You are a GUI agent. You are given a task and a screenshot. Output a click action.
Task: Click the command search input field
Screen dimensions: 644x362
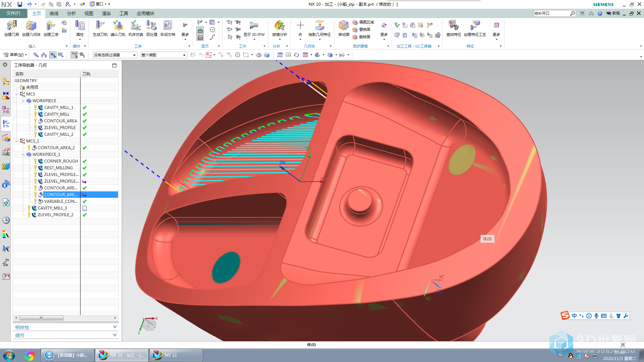552,13
